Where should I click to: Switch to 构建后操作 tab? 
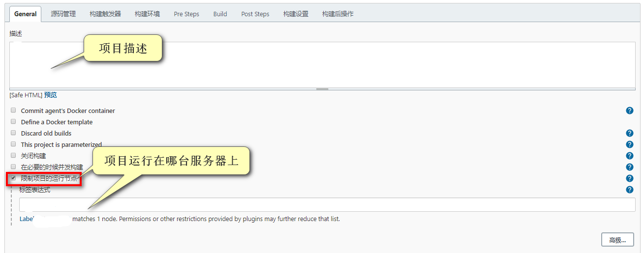click(337, 14)
